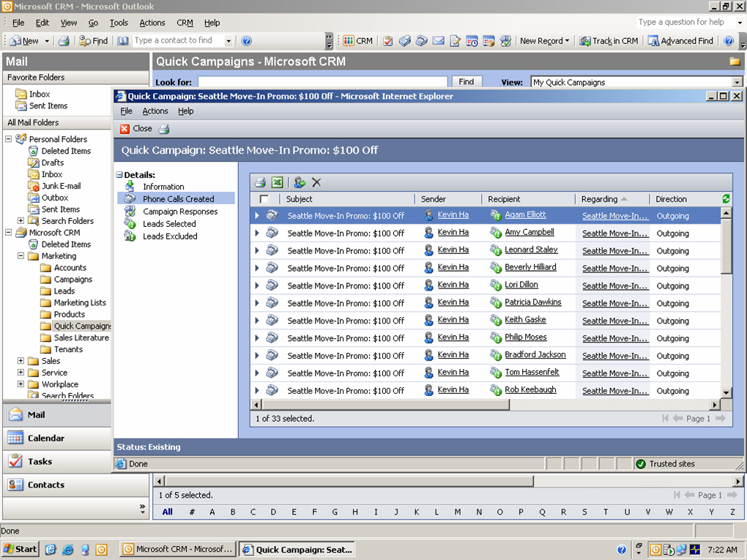
Task: Select Campaign Responses in Details list
Action: click(180, 212)
